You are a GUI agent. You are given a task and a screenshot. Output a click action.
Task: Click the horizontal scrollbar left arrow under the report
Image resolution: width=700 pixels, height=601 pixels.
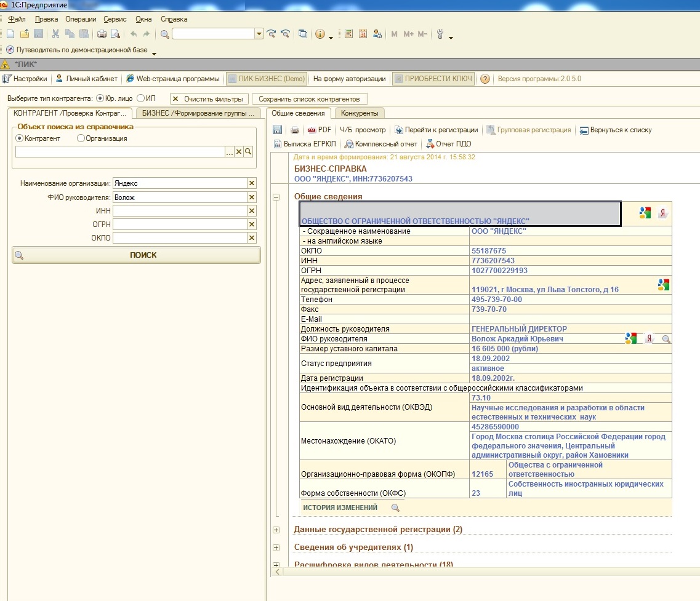pyautogui.click(x=277, y=571)
